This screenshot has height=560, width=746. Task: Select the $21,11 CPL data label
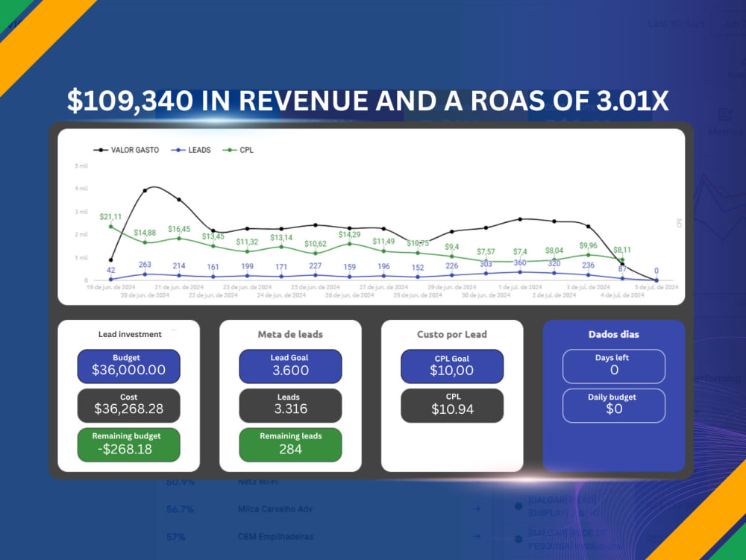110,217
